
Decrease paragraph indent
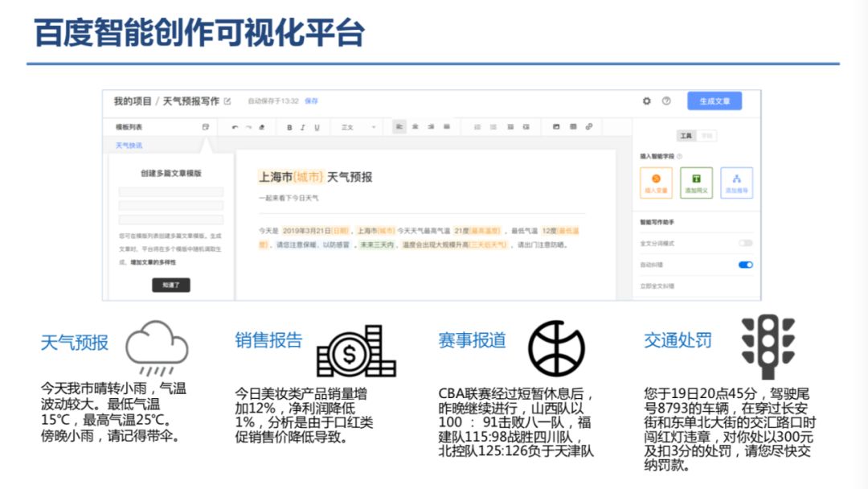pos(510,127)
